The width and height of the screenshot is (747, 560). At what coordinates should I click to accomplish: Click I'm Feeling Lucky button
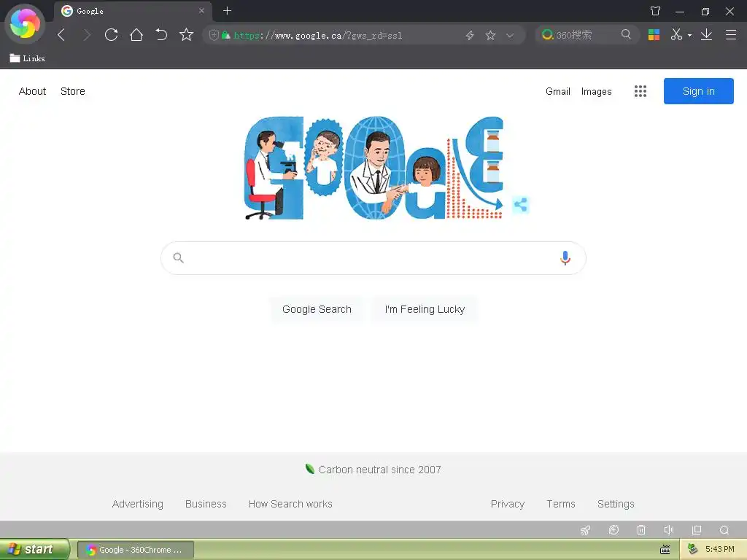pyautogui.click(x=425, y=309)
